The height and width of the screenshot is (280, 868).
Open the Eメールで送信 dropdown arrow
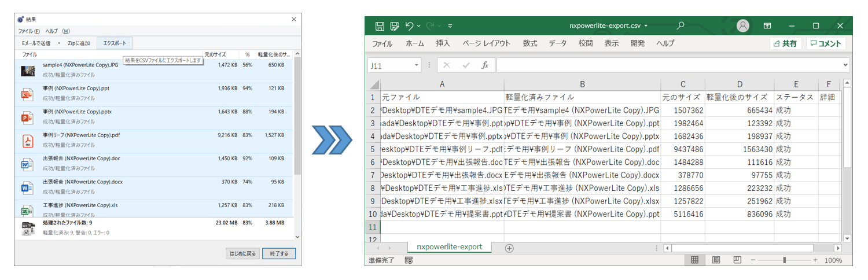[59, 43]
